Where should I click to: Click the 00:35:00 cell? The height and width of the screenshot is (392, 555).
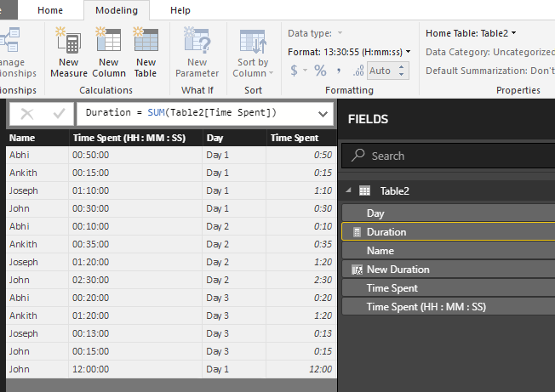point(135,244)
